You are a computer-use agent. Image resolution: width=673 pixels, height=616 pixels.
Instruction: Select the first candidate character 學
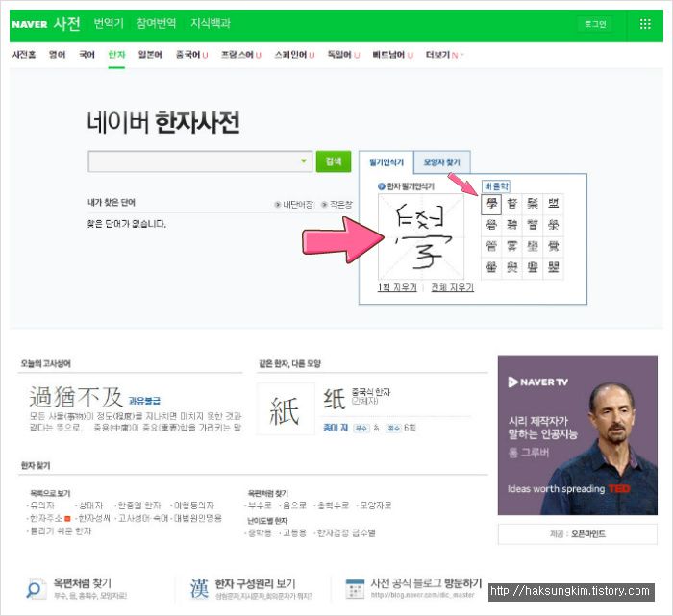point(491,204)
